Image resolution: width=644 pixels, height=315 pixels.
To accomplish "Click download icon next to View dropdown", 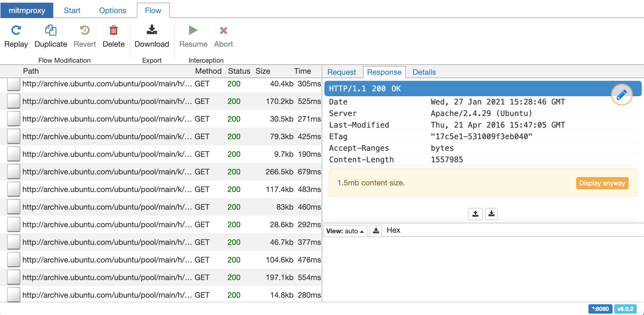I will pyautogui.click(x=376, y=231).
